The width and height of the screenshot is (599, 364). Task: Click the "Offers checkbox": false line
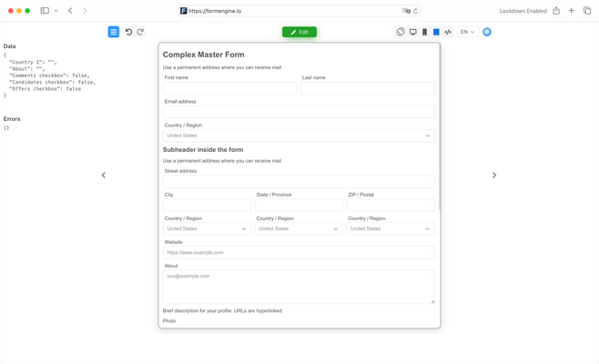tap(46, 88)
